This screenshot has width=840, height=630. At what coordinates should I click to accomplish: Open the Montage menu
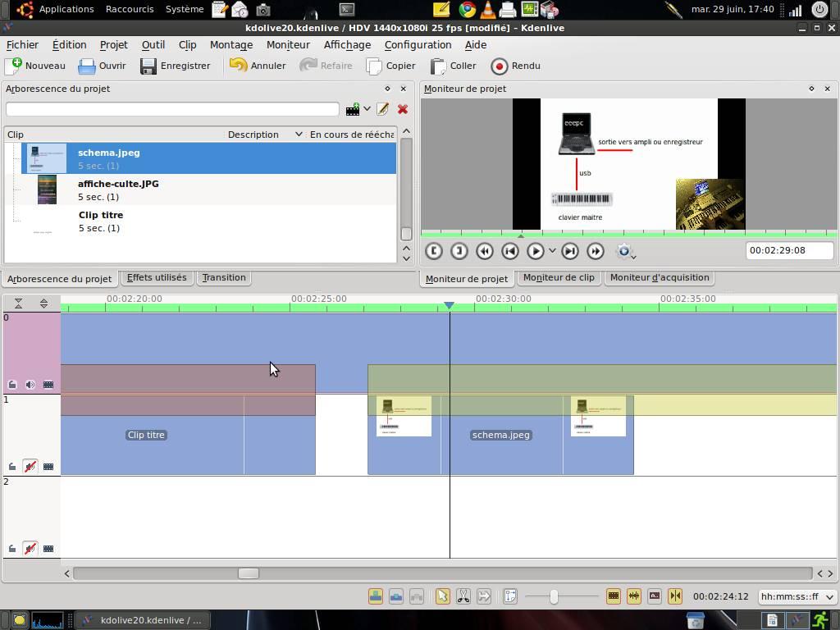231,45
